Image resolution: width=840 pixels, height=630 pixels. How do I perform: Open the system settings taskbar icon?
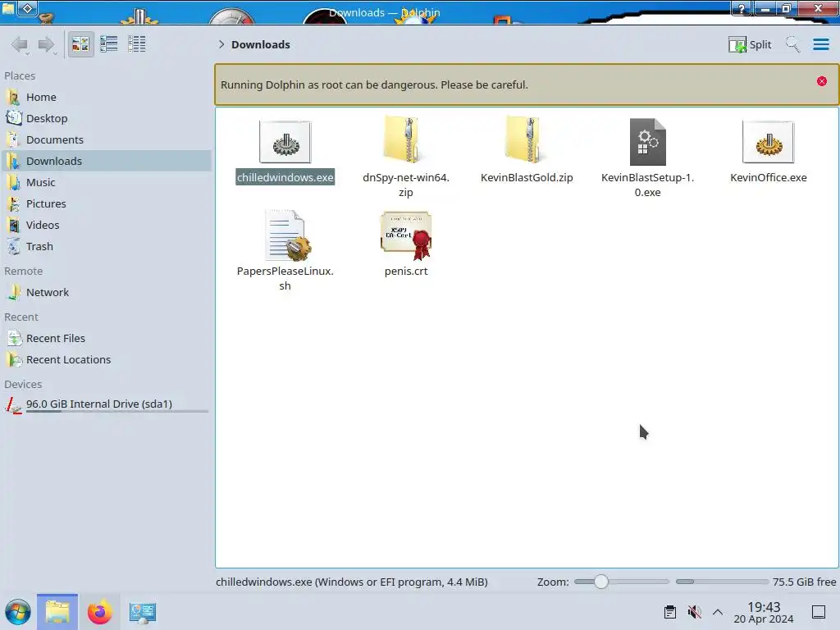[x=142, y=612]
